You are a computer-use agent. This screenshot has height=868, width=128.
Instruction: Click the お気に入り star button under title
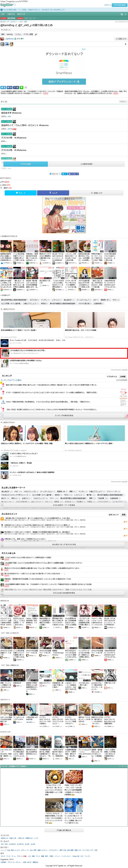121,39
